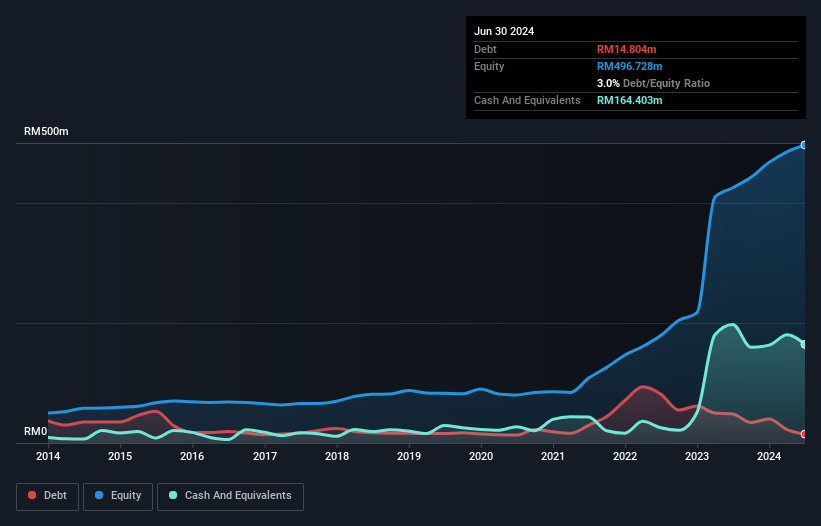Click the Jun 30 2024 tooltip date
The image size is (821, 526).
(504, 31)
